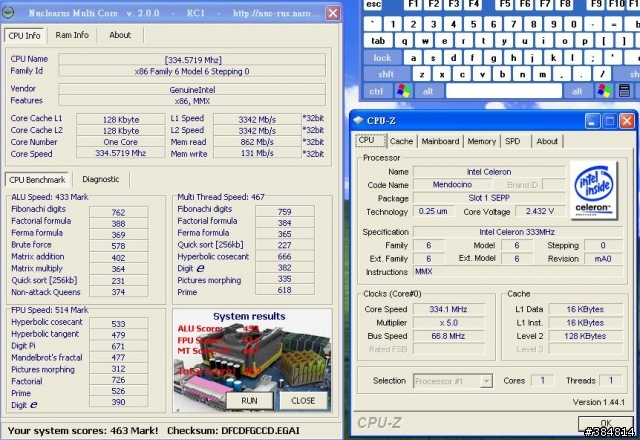Screen dimensions: 640x440
Task: Switch to Mainboard tab in CPU-Z
Action: pos(440,141)
